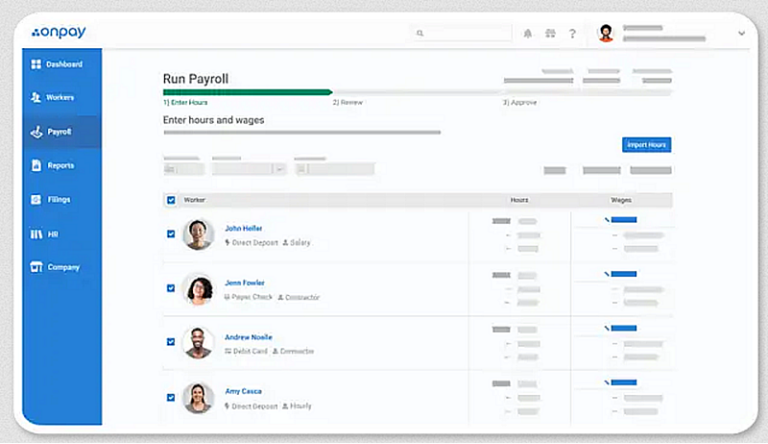Click the user avatar in header
Screen dimensions: 768x444
click(x=606, y=33)
